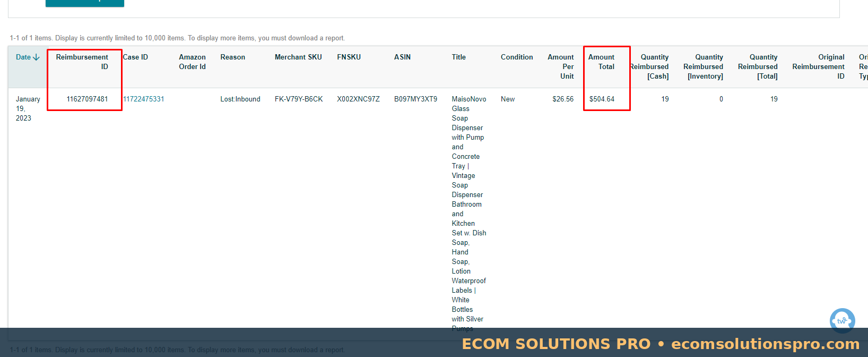The width and height of the screenshot is (868, 357).
Task: Select the MaisoNovo Glass Soap Dispenser title
Action: pyautogui.click(x=469, y=214)
